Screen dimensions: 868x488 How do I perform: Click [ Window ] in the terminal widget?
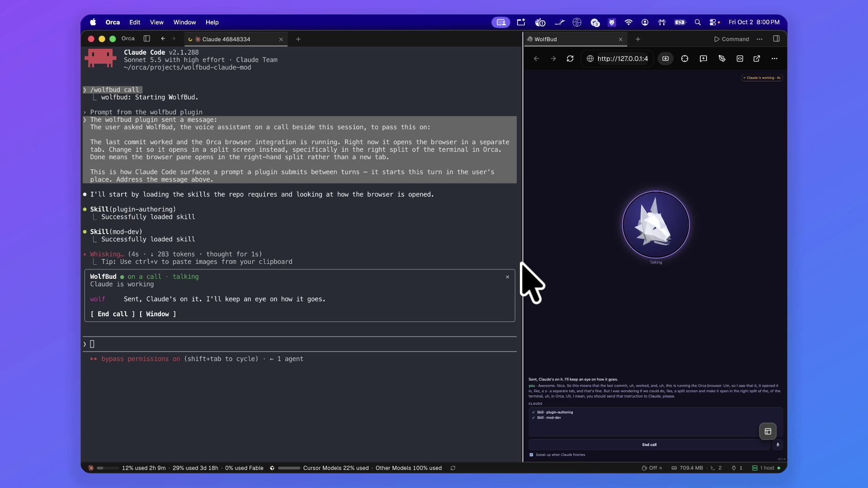click(157, 314)
